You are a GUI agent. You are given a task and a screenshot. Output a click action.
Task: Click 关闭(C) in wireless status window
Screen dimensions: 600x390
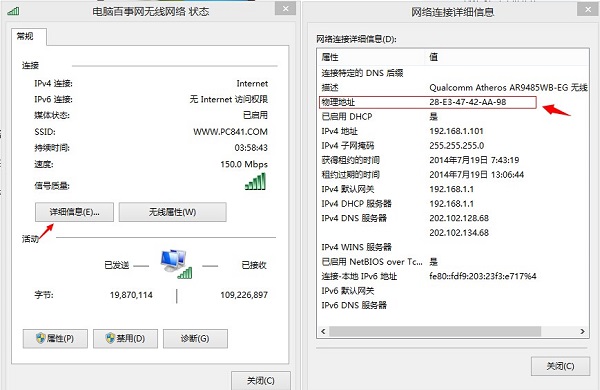[x=261, y=380]
